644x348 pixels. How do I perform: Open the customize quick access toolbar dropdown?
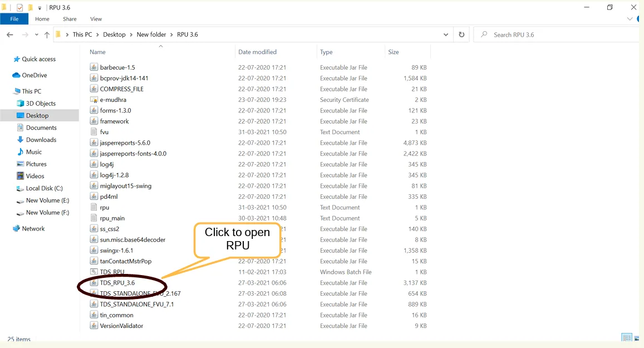(40, 8)
